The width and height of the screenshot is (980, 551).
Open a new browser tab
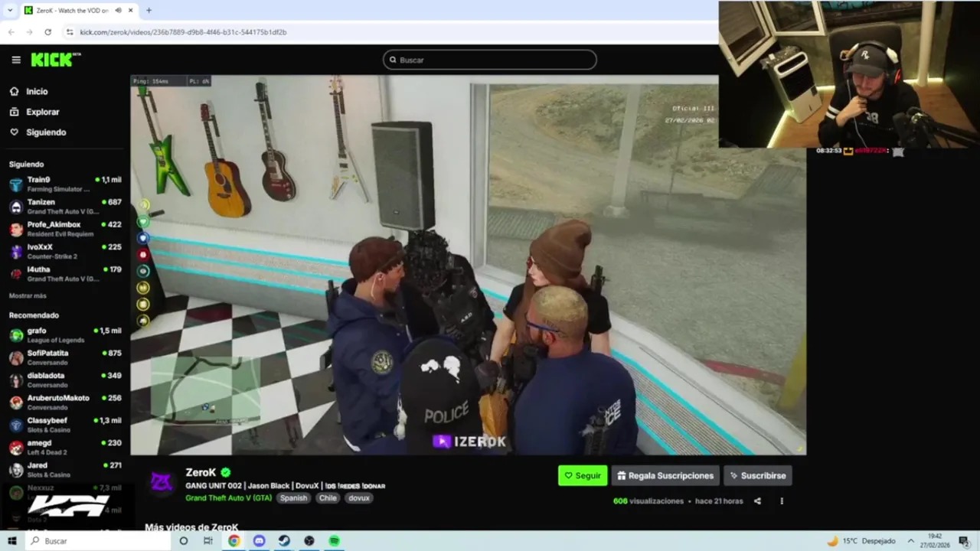[x=149, y=11]
